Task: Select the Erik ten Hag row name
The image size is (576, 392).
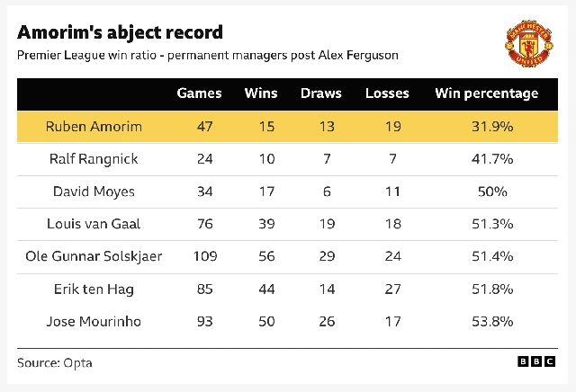Action: (x=94, y=289)
